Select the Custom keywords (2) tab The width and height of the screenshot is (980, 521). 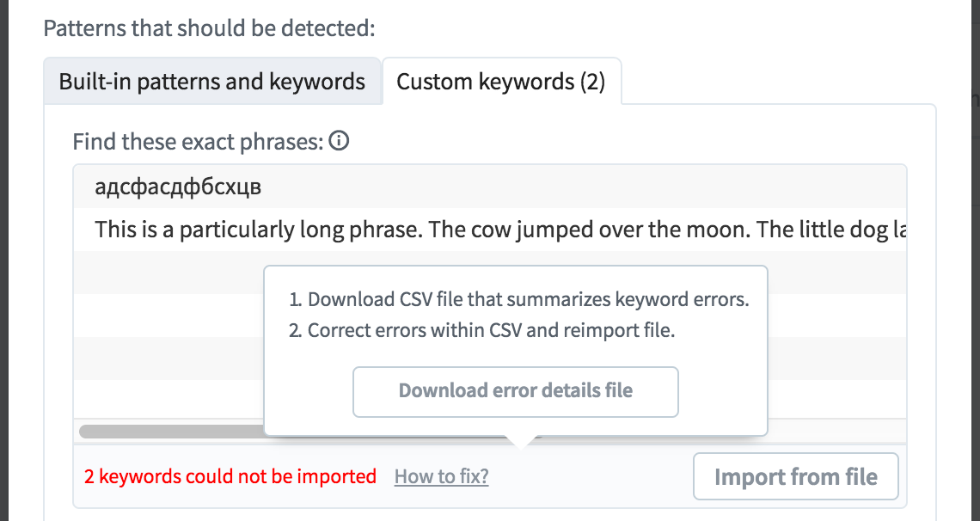point(501,81)
